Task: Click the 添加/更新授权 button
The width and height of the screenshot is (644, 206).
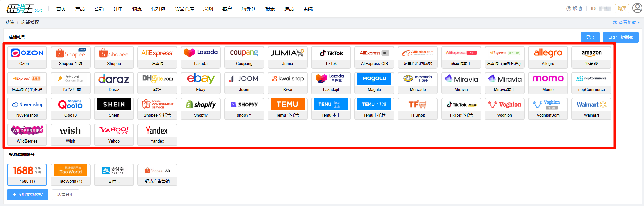Action: point(28,195)
